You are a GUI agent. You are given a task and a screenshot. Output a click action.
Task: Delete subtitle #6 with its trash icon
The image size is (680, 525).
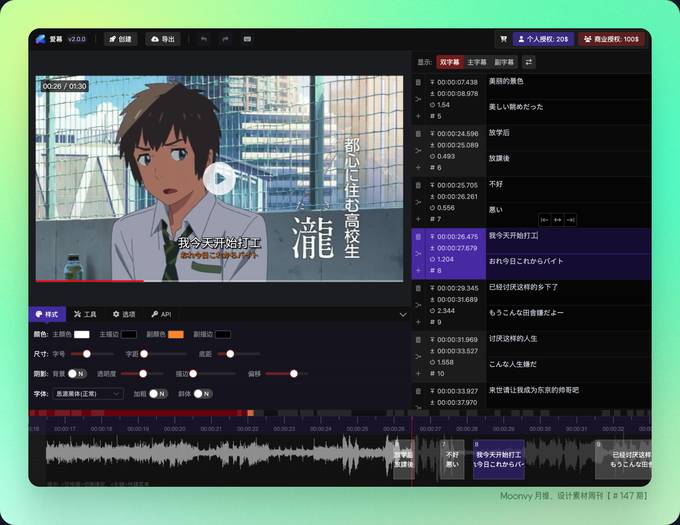point(418,134)
